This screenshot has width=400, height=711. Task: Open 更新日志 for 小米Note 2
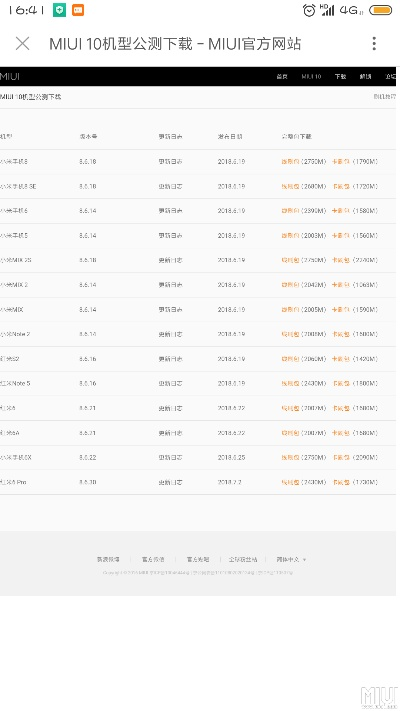[x=171, y=334]
